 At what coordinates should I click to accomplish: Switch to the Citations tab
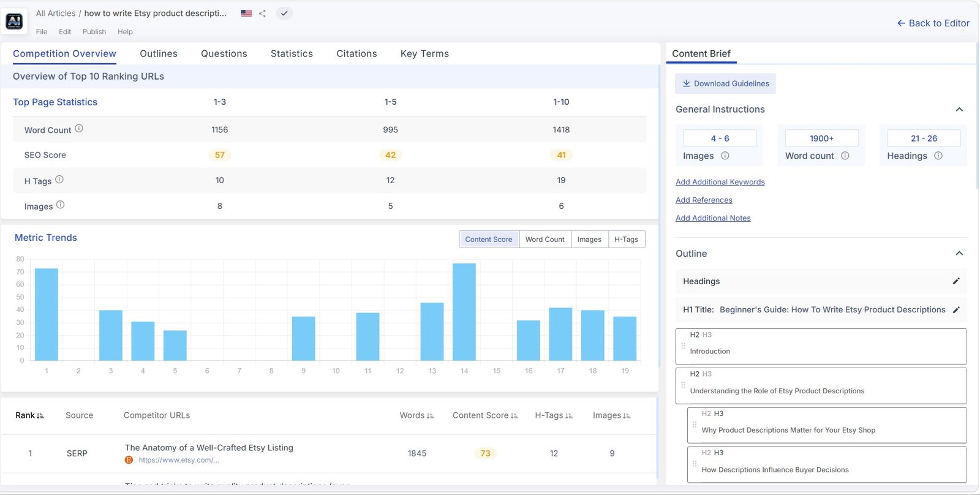click(x=356, y=54)
